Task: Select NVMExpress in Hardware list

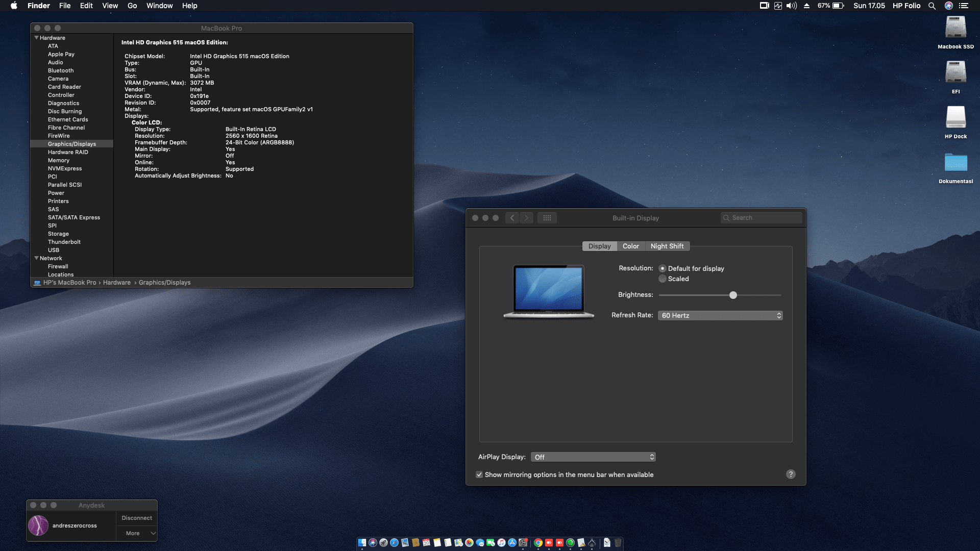Action: click(65, 168)
